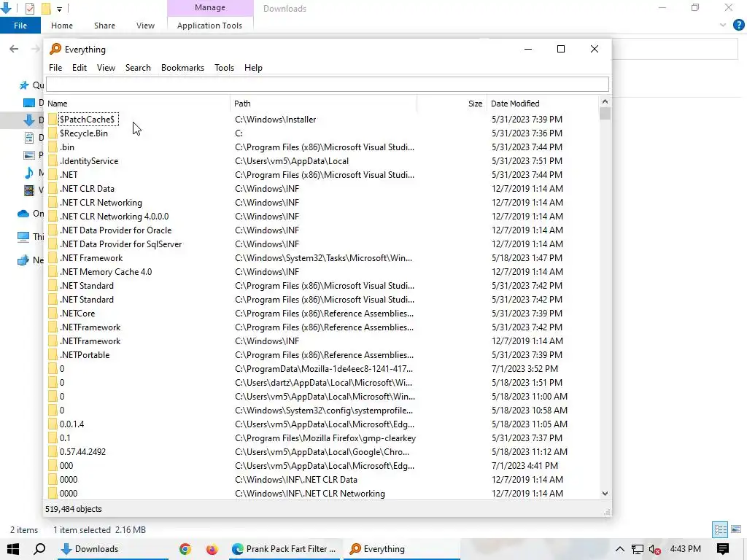Screen dimensions: 747x560
Task: Open the Bookmarks menu
Action: click(182, 68)
